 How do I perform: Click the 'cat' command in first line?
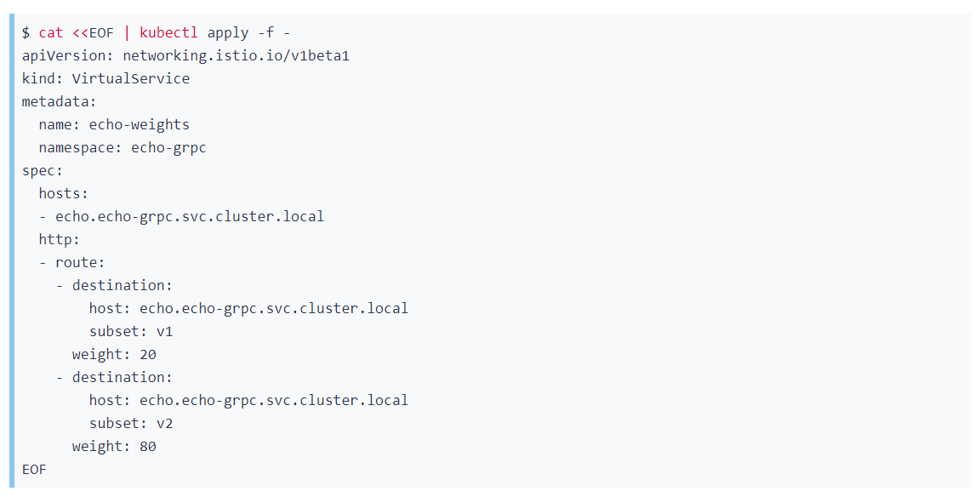click(51, 32)
